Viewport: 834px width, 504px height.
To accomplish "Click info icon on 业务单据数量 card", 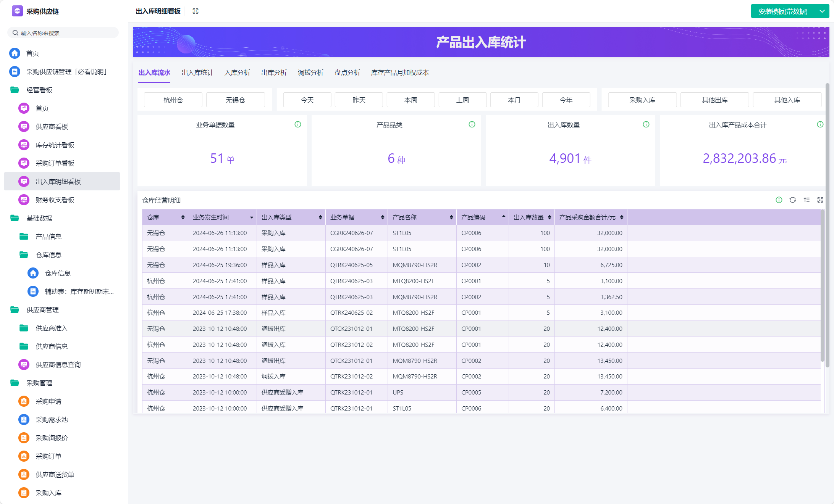I will coord(298,124).
